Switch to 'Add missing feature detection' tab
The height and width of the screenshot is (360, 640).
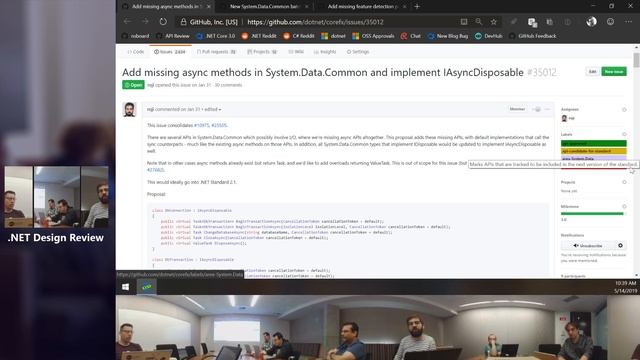[x=361, y=7]
